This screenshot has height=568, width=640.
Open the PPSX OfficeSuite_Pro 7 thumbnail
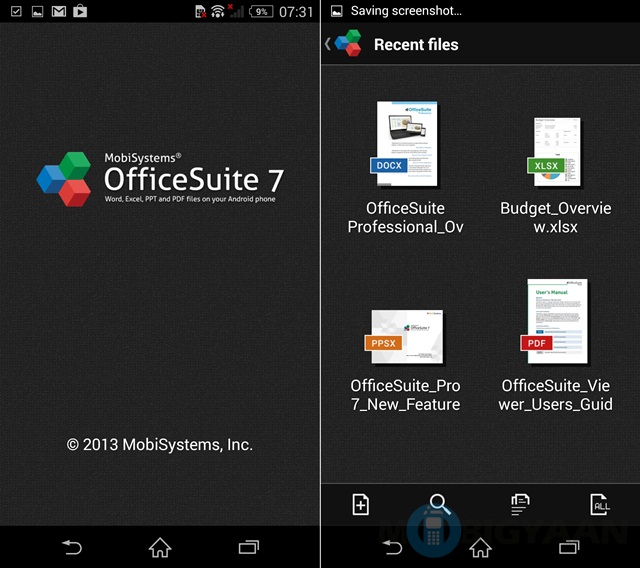404,336
